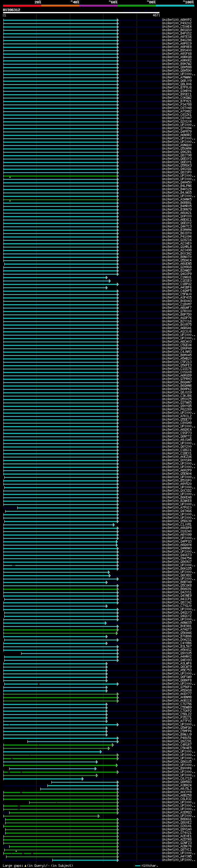This screenshot has height=868, width=197.
Task: Click the purple ~60% identity color segment
Action: [98, 6]
